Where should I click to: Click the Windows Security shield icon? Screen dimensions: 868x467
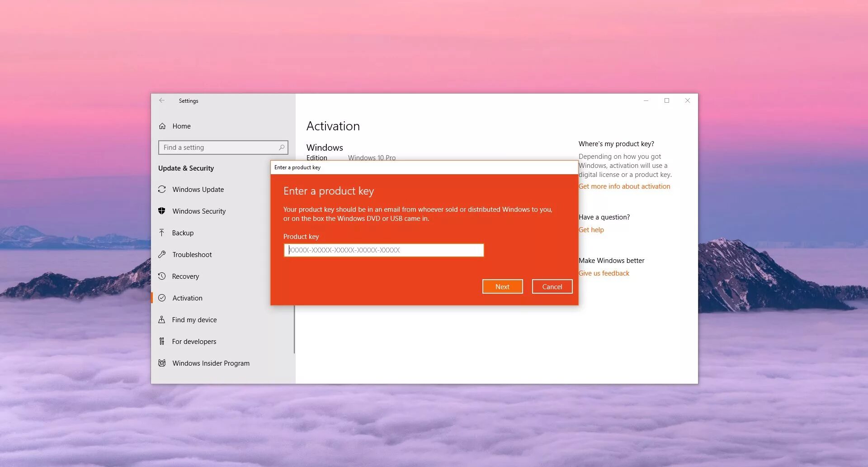(162, 211)
